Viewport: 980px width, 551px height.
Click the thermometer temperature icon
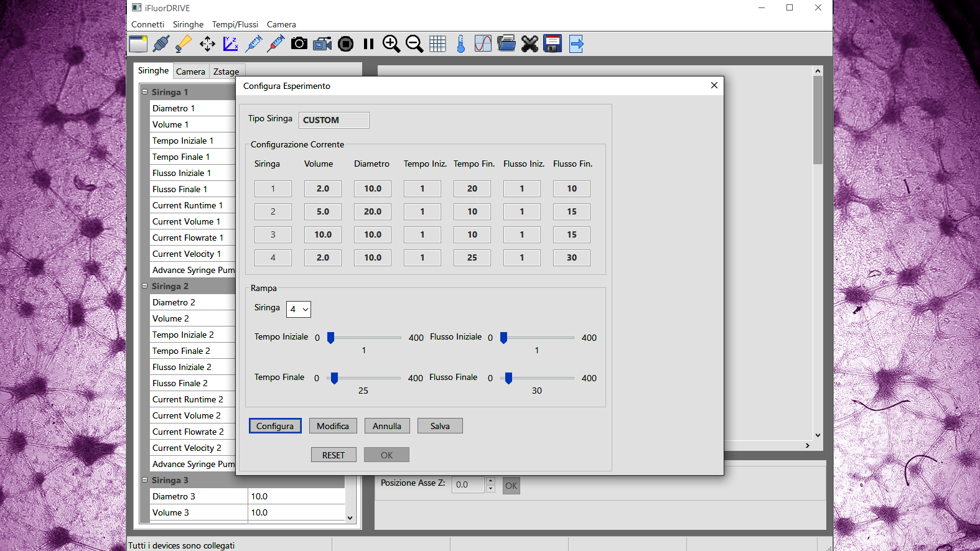pyautogui.click(x=460, y=44)
